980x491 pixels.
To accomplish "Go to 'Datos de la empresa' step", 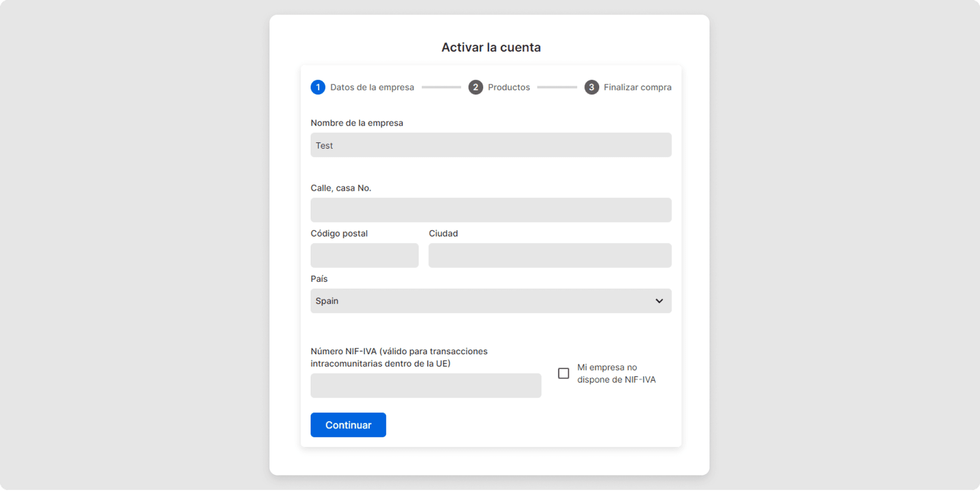I will tap(372, 87).
